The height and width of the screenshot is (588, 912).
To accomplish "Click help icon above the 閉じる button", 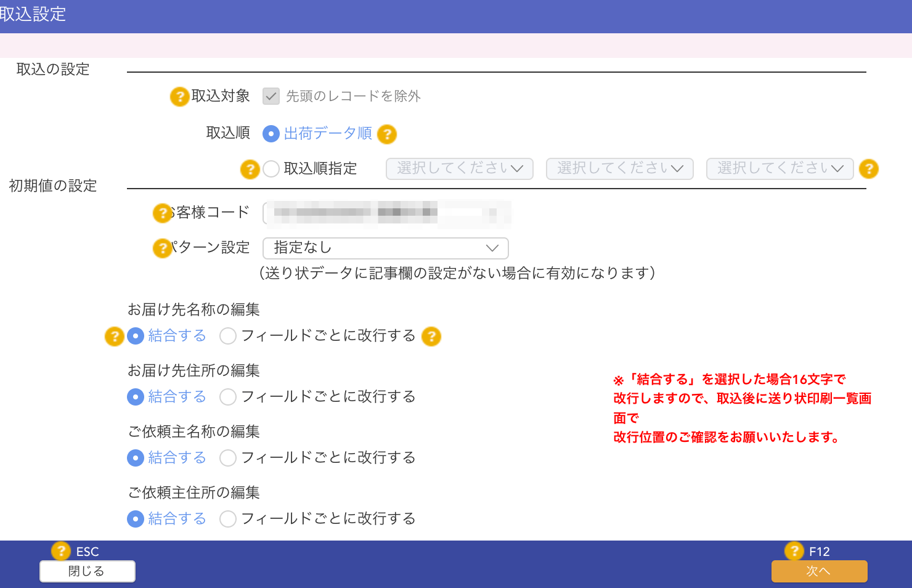I will (x=60, y=550).
